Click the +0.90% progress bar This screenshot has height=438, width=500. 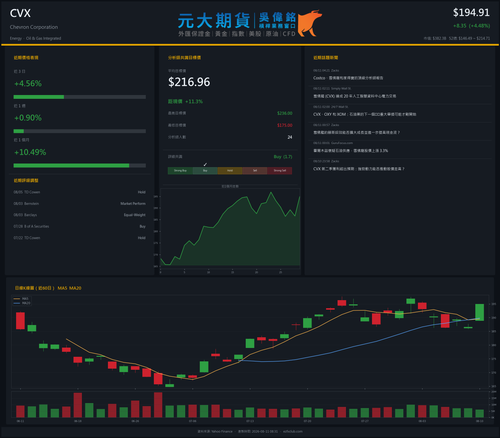(x=80, y=131)
